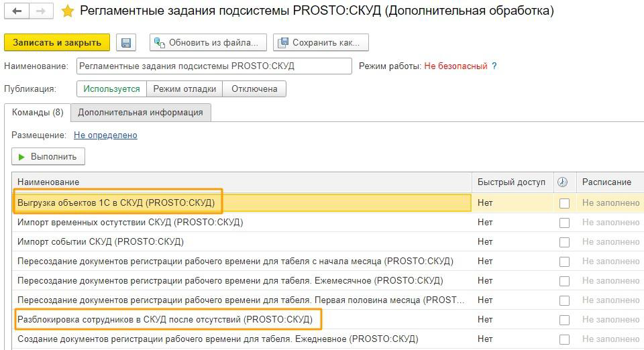Run command with Выполнить button
Screen dimensions: 644x350
point(48,157)
